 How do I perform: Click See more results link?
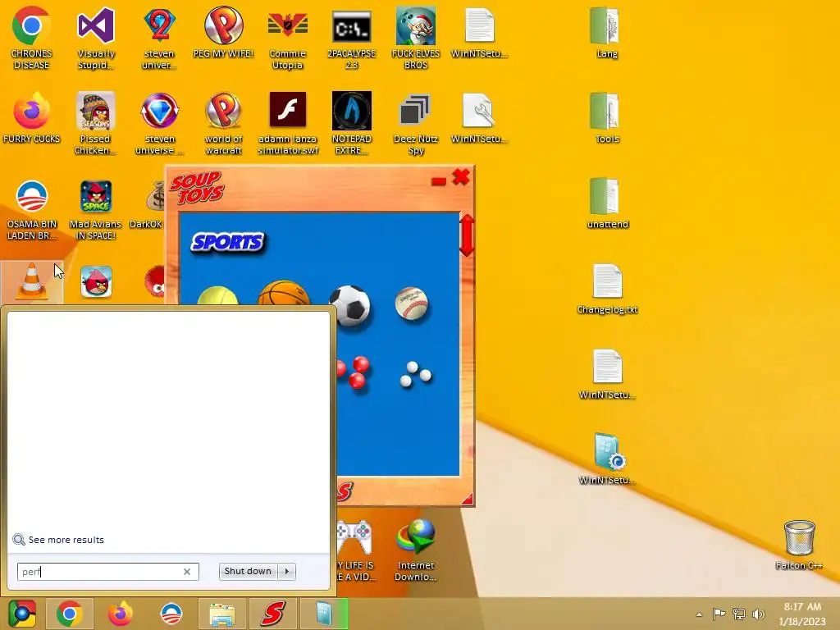click(x=66, y=540)
